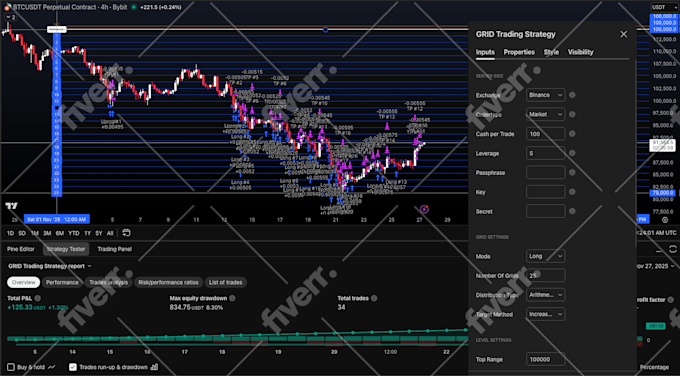Focus the Key input field
This screenshot has height=376, width=680.
pos(546,192)
